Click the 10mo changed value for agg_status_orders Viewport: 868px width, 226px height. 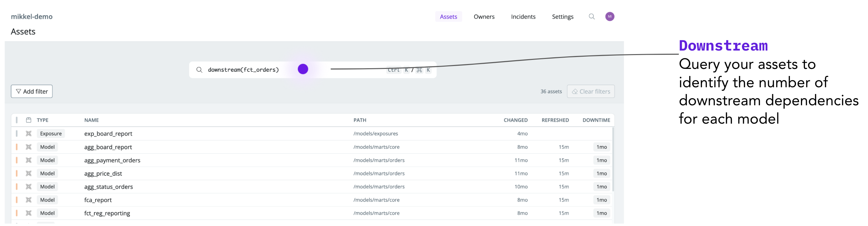520,186
